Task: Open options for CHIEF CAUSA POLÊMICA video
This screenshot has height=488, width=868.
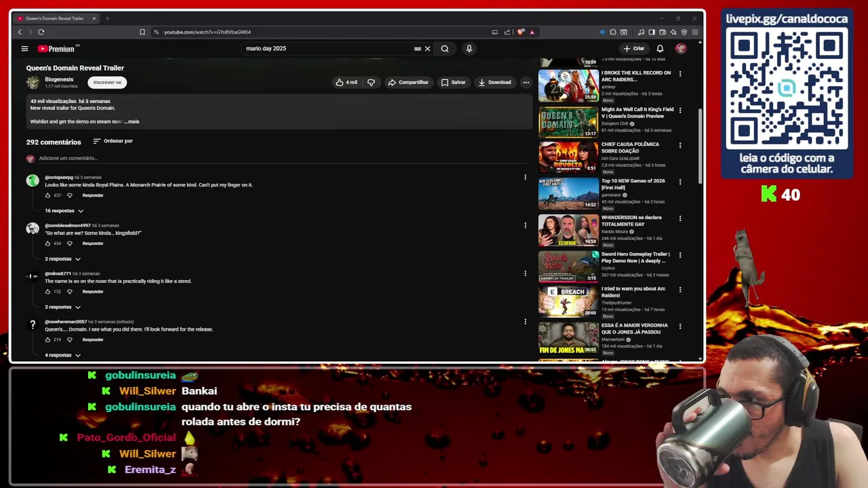Action: coord(680,145)
